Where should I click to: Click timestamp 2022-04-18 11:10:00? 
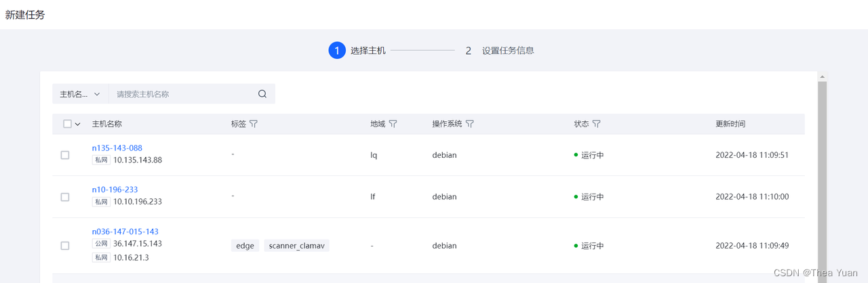[752, 197]
